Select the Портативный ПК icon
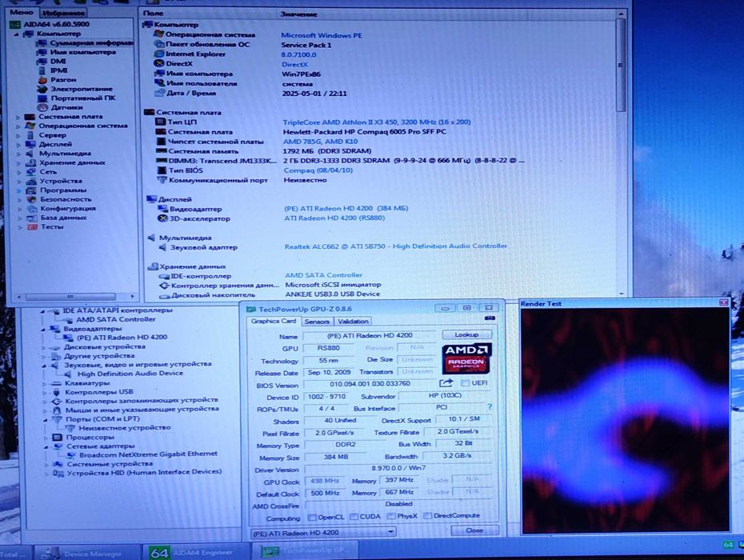744x560 pixels. pos(42,98)
